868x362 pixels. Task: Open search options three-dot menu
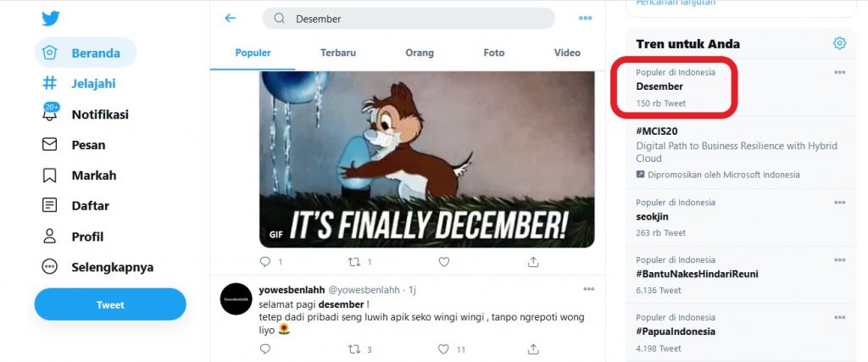(585, 18)
